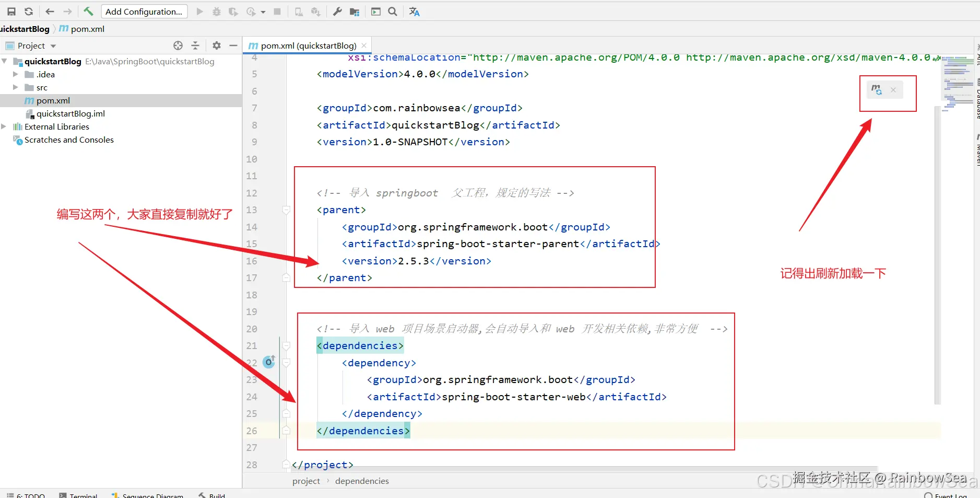Expand External Libraries node

click(4, 126)
